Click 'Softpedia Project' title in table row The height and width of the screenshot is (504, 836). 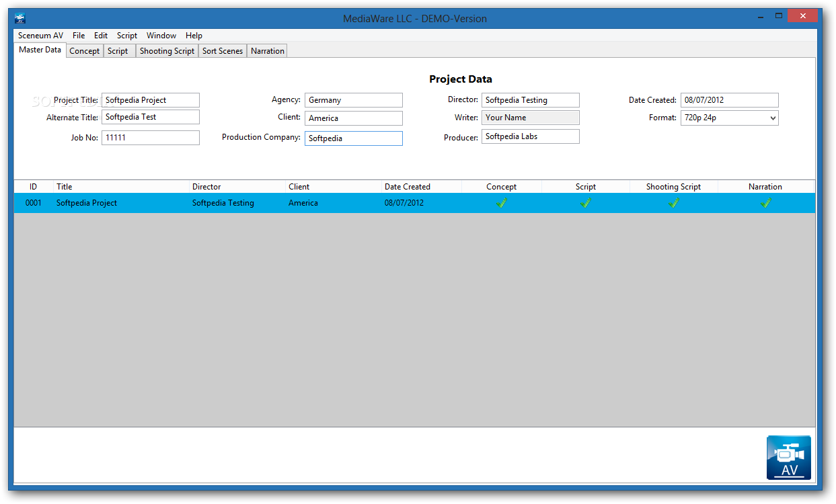[87, 203]
